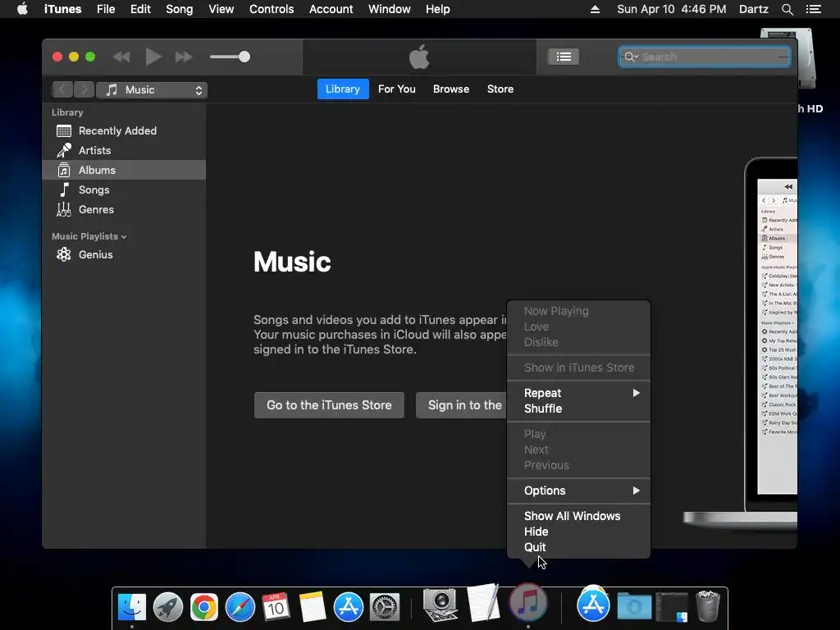
Task: Open the Music media picker dropdown
Action: (152, 90)
